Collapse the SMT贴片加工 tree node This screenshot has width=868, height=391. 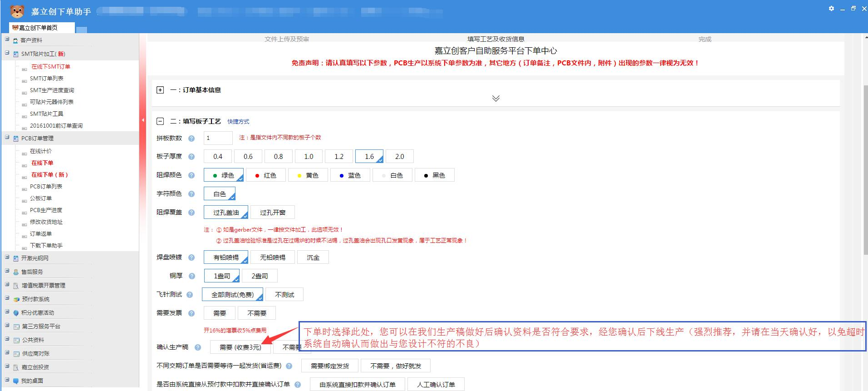pos(7,53)
